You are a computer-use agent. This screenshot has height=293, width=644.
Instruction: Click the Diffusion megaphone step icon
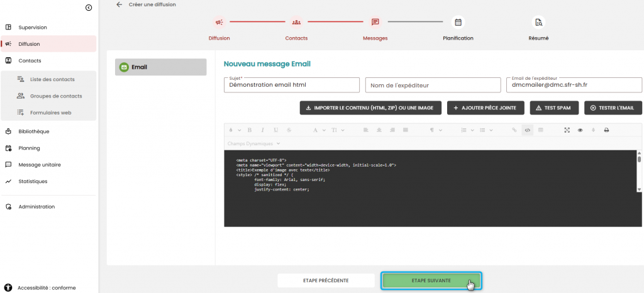click(x=219, y=22)
